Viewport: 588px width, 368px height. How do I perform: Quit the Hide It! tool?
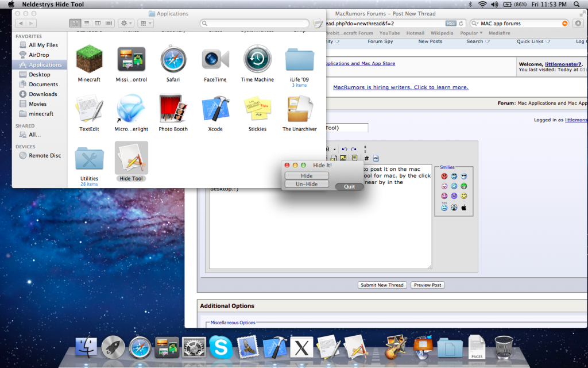click(350, 187)
